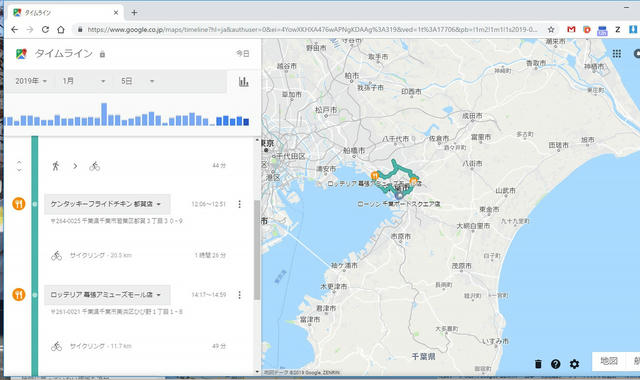Select the 地図 map view tab
Viewport: 640px width, 380px height.
tap(609, 361)
